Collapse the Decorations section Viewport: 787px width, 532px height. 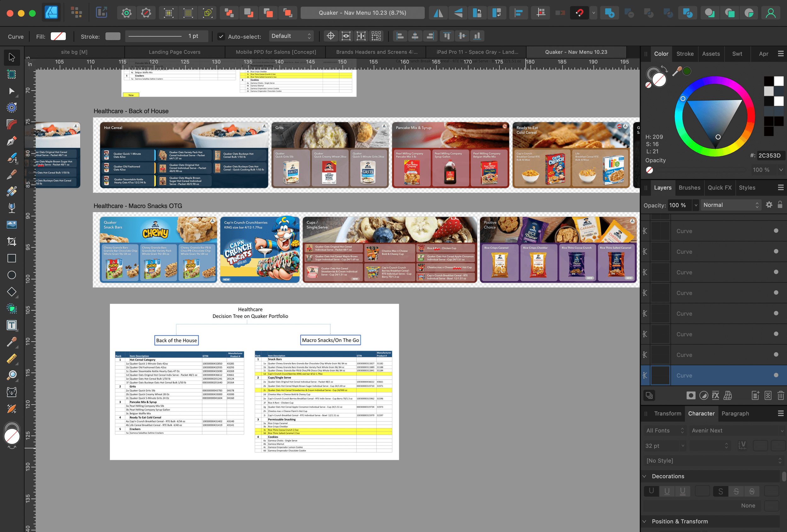[644, 476]
